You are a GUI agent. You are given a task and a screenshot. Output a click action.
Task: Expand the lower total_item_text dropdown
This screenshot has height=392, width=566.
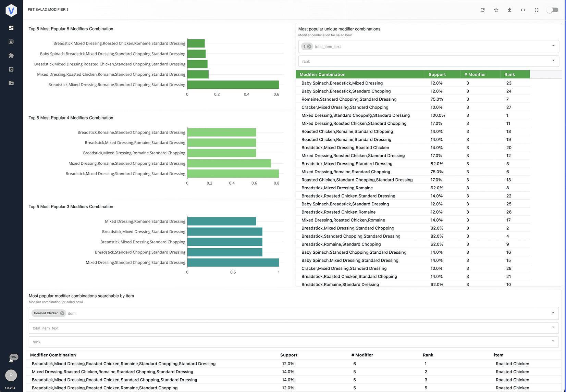pyautogui.click(x=553, y=327)
